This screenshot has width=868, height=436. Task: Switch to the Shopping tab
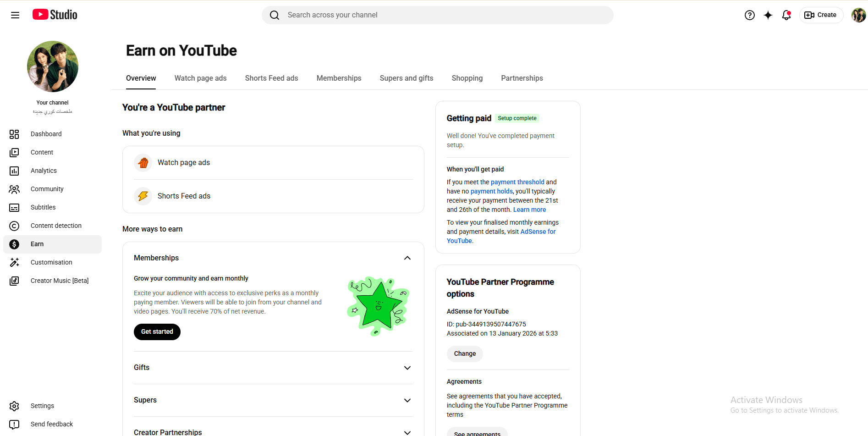point(467,78)
